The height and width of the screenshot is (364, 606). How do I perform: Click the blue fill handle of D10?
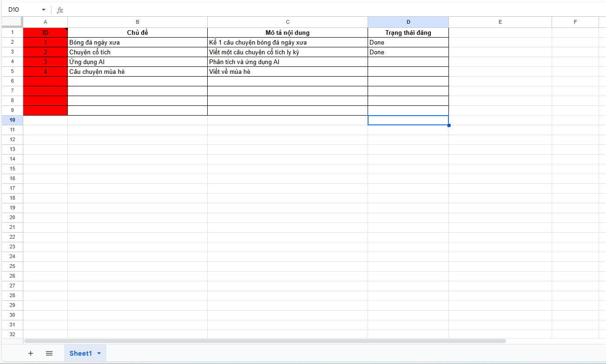tap(448, 125)
